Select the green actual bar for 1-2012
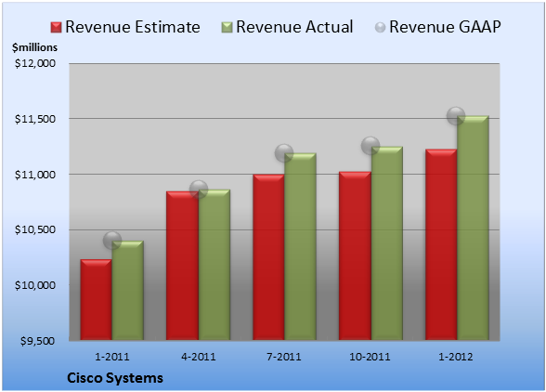 pos(474,228)
